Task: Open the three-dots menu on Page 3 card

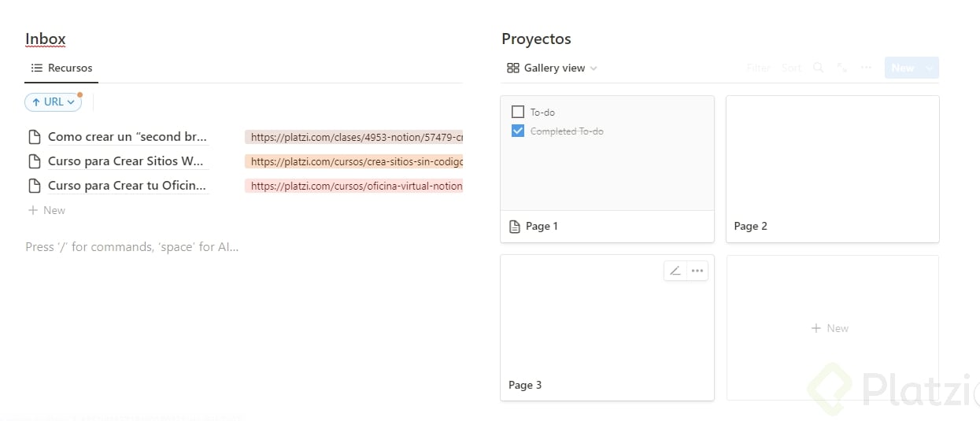Action: (x=697, y=271)
